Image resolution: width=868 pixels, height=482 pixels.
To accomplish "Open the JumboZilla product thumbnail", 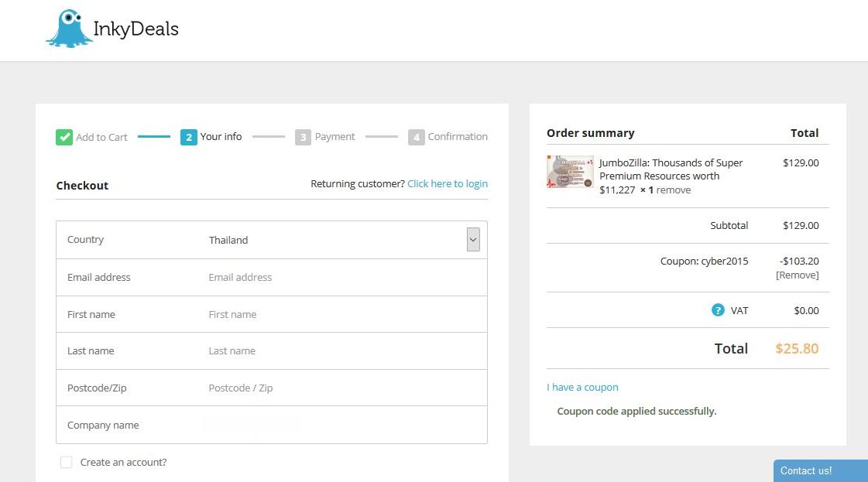I will 570,172.
